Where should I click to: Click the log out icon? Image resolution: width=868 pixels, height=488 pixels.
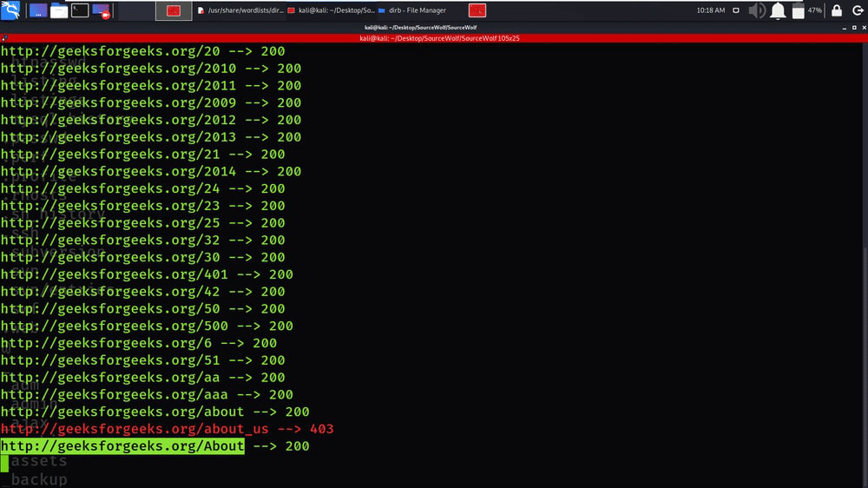click(858, 10)
